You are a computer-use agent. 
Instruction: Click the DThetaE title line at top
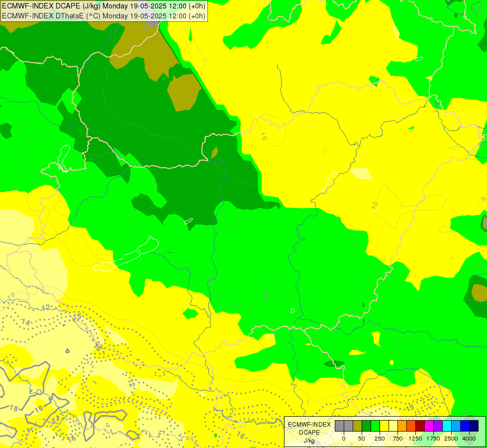point(104,16)
